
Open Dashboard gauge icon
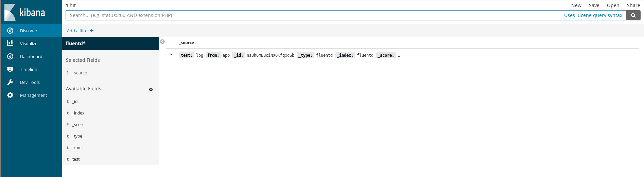[x=10, y=56]
